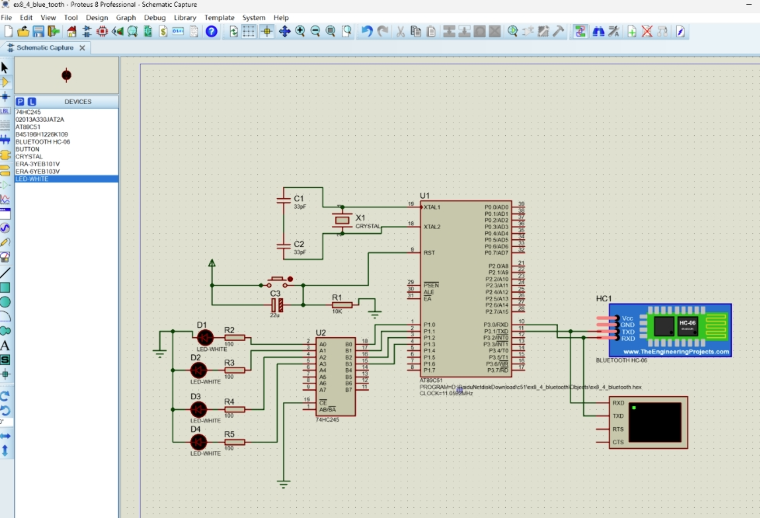
Task: Open the Design menu
Action: pos(97,18)
